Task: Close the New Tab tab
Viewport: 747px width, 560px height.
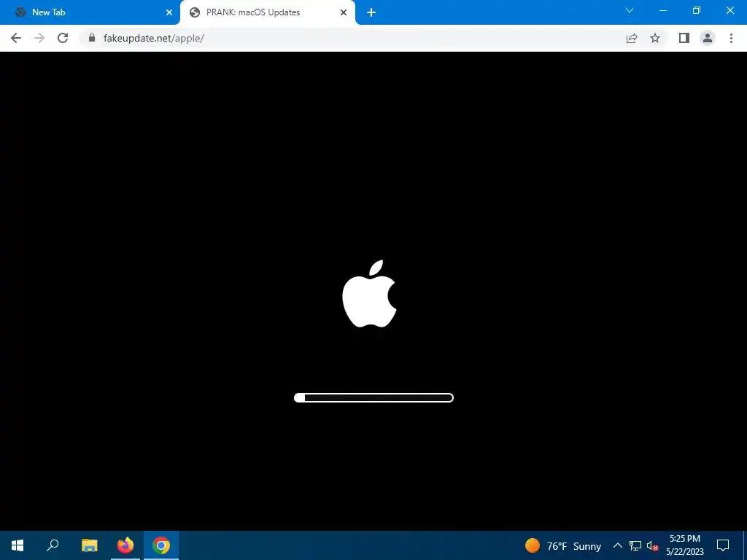Action: (169, 12)
